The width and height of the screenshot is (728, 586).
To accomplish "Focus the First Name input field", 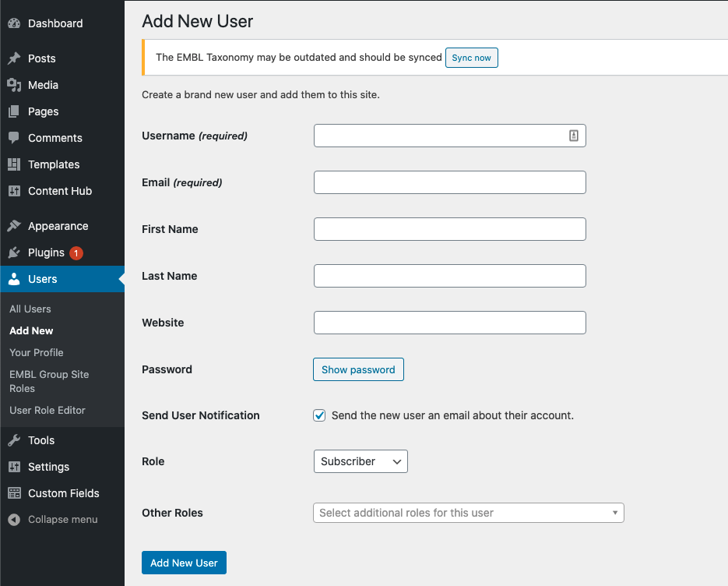I will (x=449, y=229).
